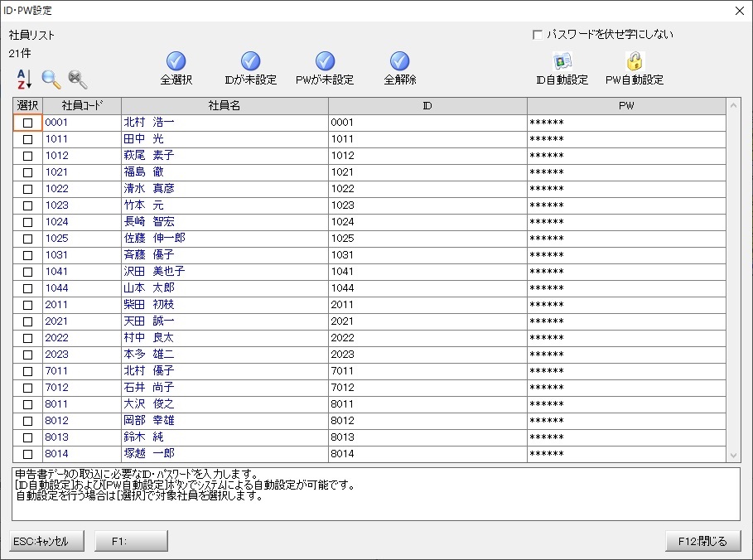The width and height of the screenshot is (753, 560).
Task: Click the PW column header
Action: coord(626,106)
